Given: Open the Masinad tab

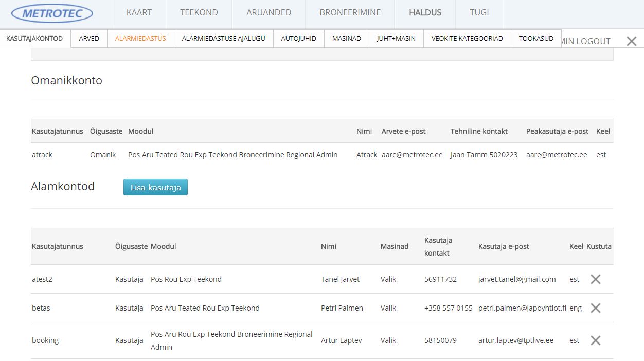Looking at the screenshot, I should 346,39.
